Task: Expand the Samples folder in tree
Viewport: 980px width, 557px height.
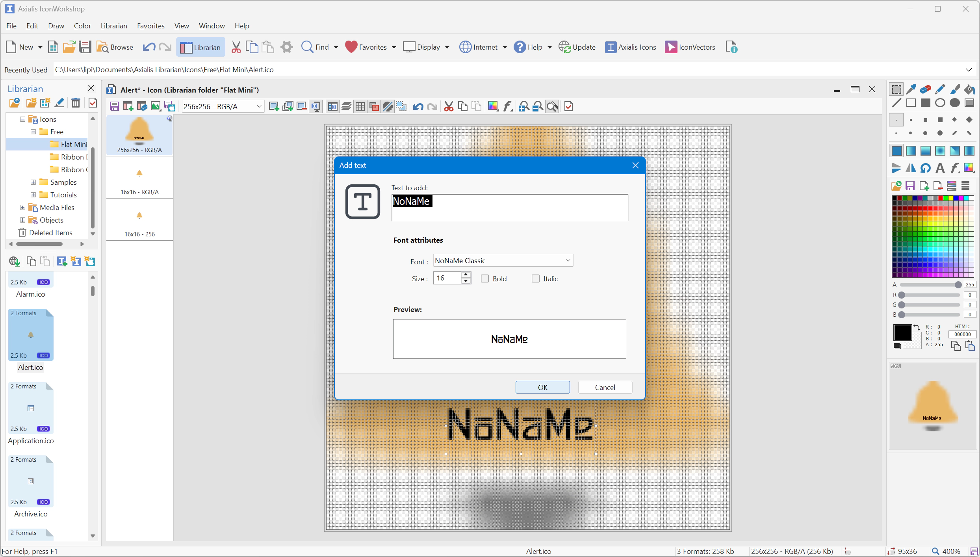Action: [x=33, y=182]
